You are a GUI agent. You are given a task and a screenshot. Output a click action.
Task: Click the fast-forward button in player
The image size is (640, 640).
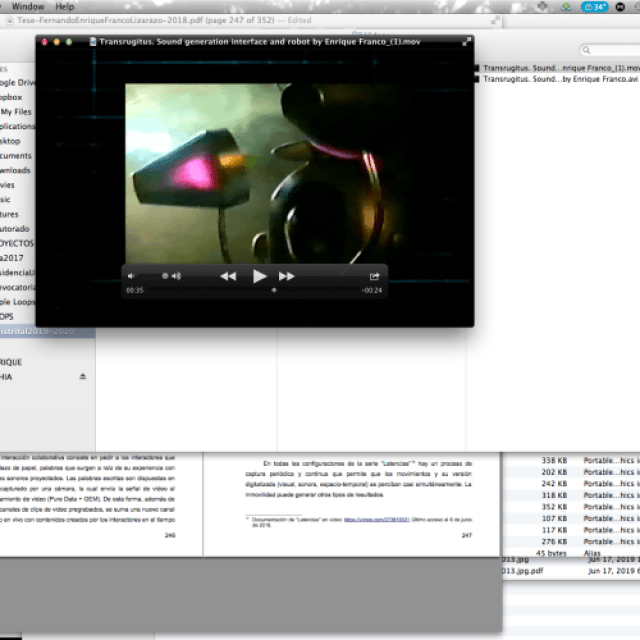click(x=287, y=276)
